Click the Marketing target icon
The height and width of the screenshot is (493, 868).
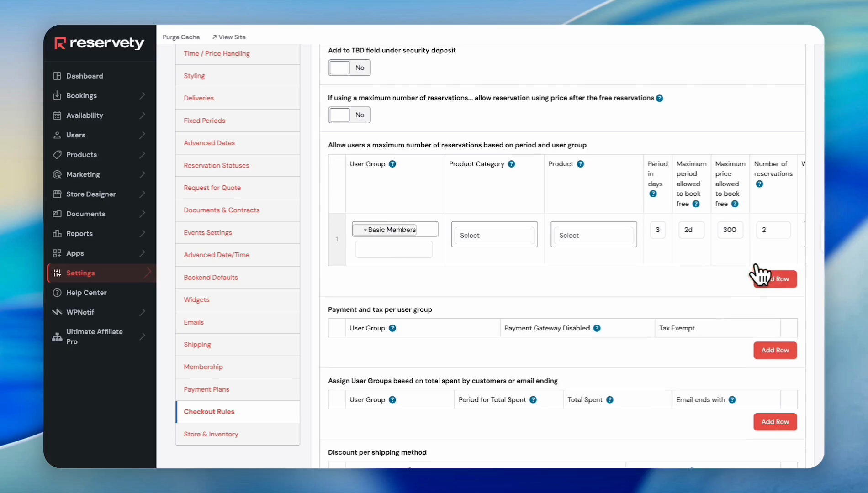pos(57,174)
